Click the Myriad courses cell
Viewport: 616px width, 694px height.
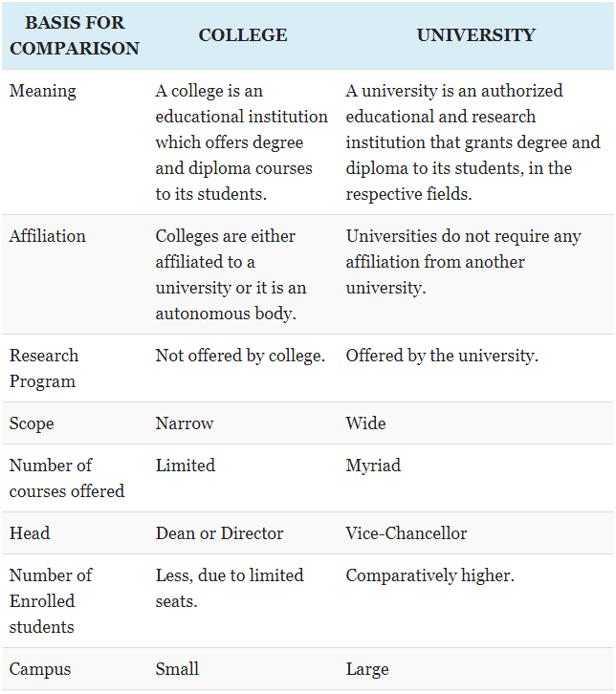pos(373,466)
